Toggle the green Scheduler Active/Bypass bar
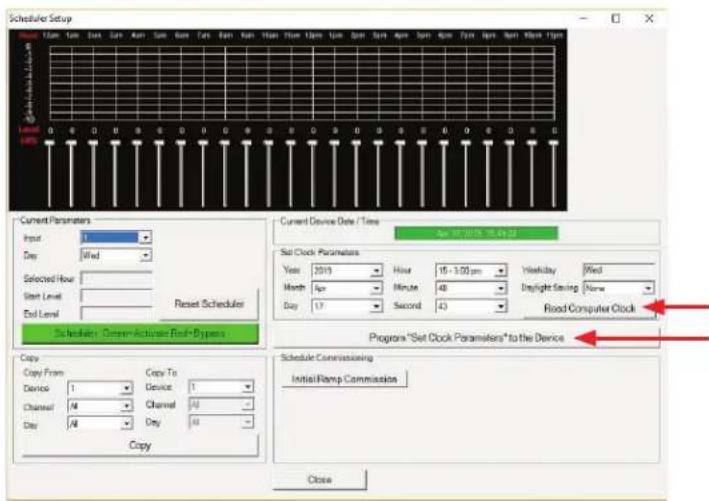709x501 pixels. (140, 334)
